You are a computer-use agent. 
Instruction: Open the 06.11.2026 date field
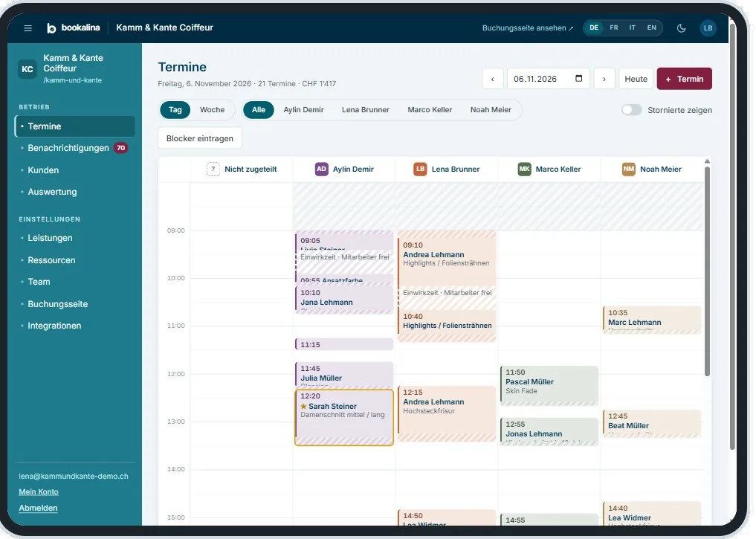click(x=548, y=79)
